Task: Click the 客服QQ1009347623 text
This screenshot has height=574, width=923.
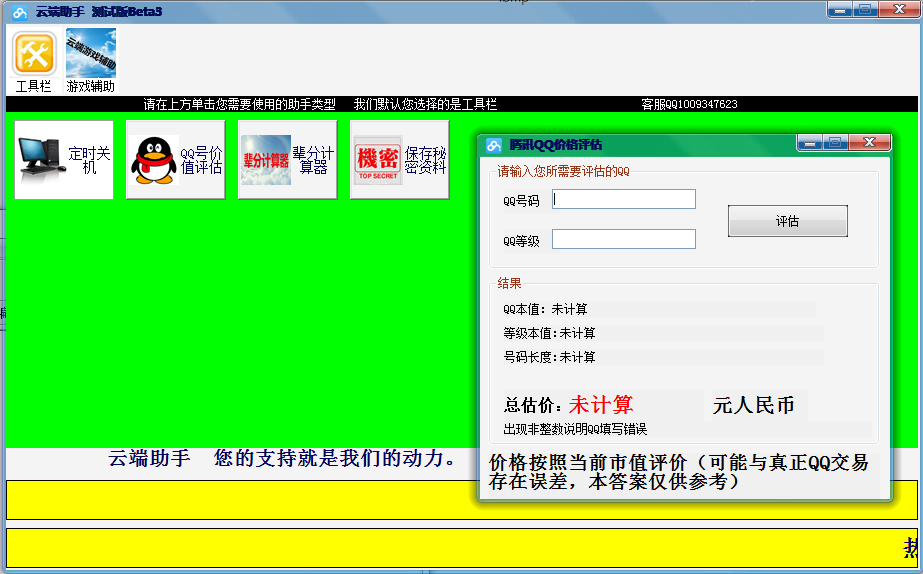Action: pyautogui.click(x=689, y=104)
